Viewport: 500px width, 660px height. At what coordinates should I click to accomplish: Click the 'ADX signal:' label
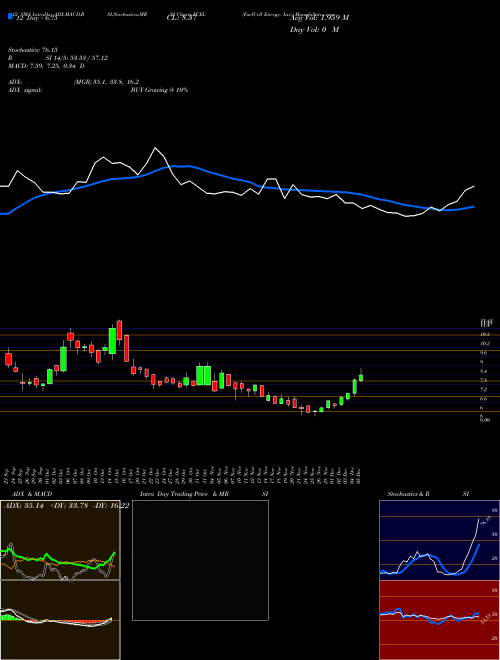pyautogui.click(x=25, y=90)
